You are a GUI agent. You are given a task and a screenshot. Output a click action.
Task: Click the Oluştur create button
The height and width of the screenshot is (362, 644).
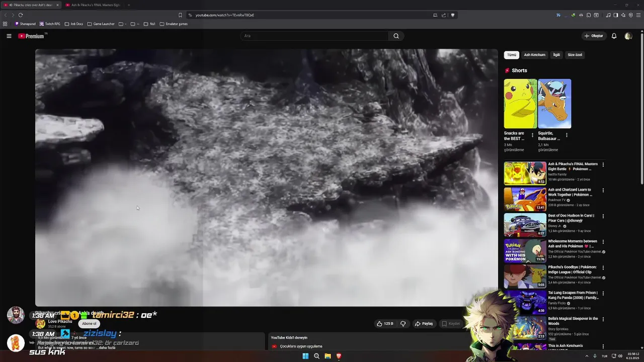coord(594,36)
